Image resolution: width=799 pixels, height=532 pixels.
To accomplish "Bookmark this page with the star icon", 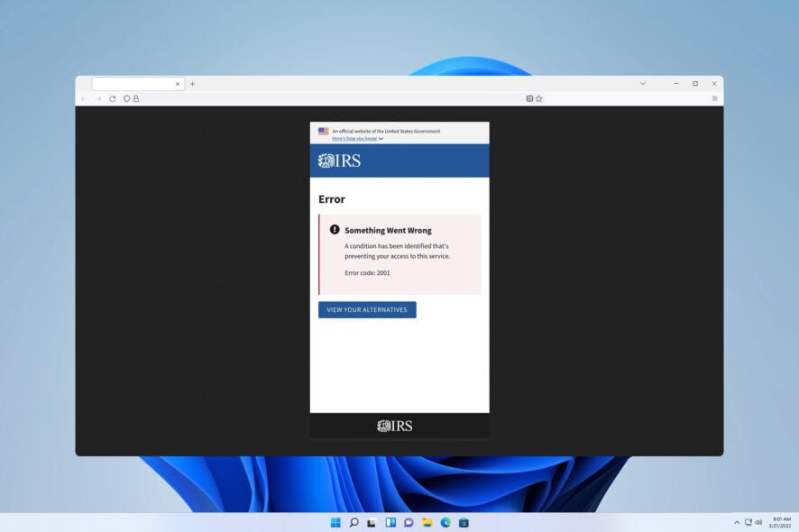I will 539,99.
